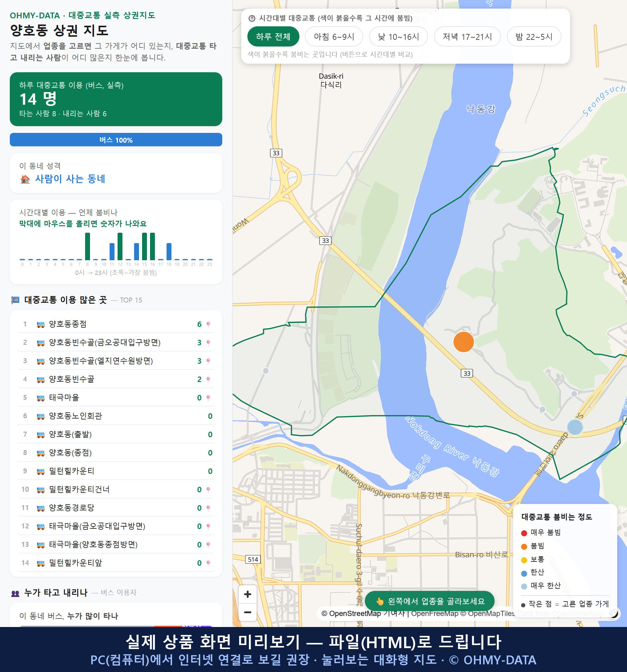Click the 왼쪽에서 업종을 골라보세요 button
This screenshot has height=672, width=627.
[x=430, y=601]
